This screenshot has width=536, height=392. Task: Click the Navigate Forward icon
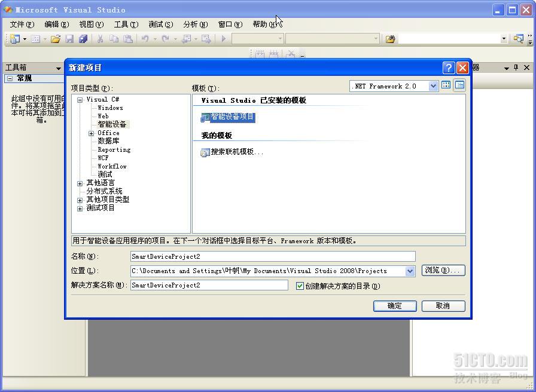[x=206, y=39]
